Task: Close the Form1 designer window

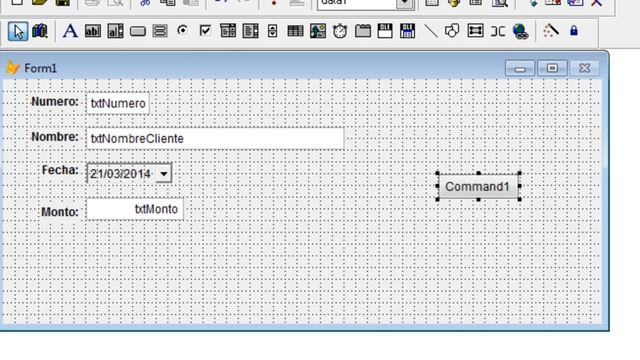Action: (x=584, y=68)
